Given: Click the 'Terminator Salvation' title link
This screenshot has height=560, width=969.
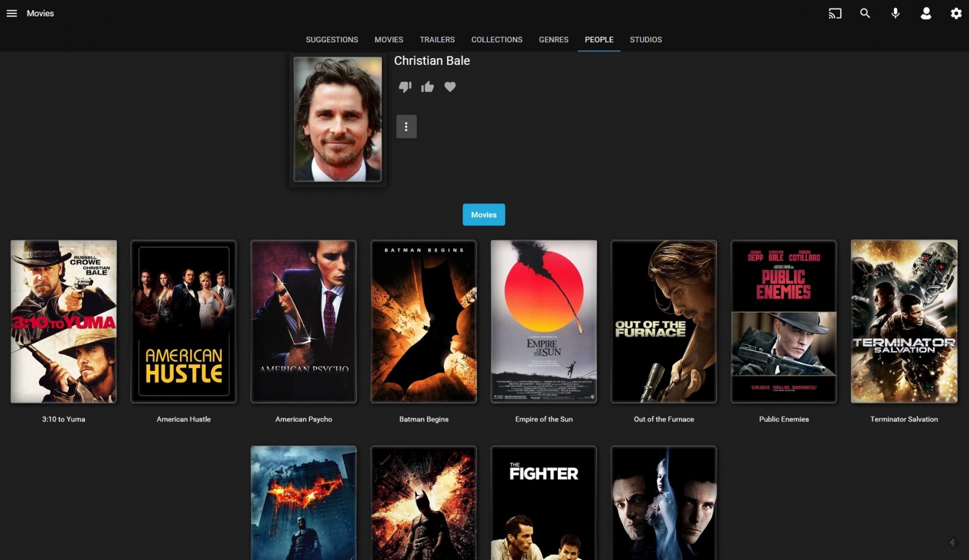Looking at the screenshot, I should (904, 419).
